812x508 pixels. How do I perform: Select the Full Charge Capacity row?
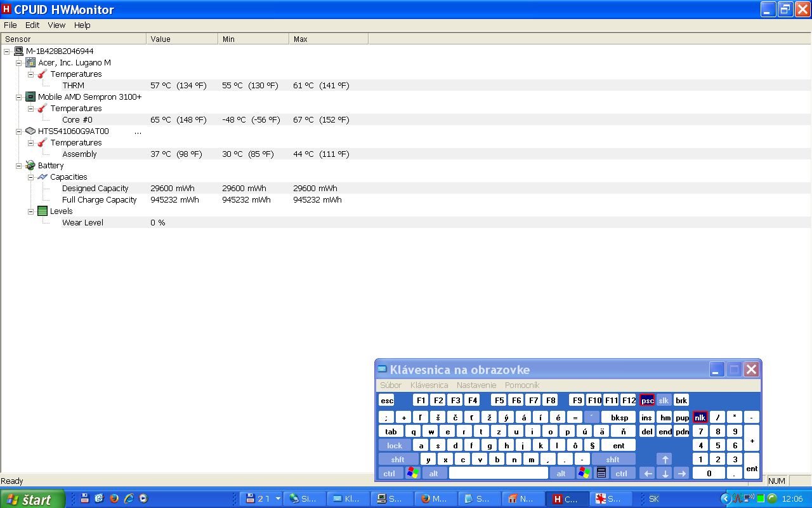(406, 199)
